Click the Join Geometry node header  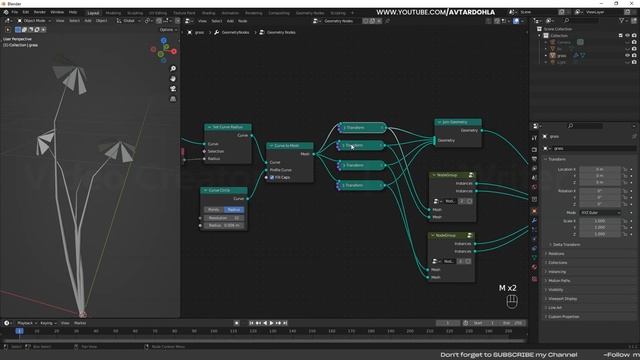coord(458,122)
